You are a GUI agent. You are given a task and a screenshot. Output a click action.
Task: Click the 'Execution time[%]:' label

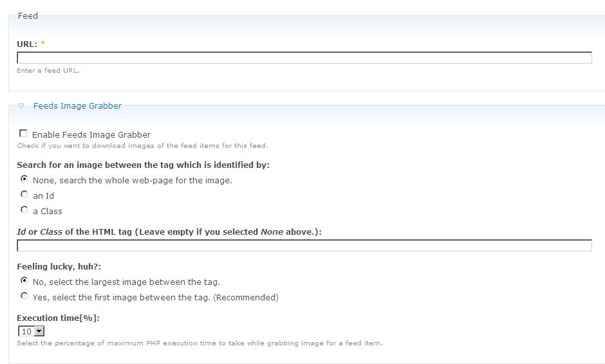point(58,318)
